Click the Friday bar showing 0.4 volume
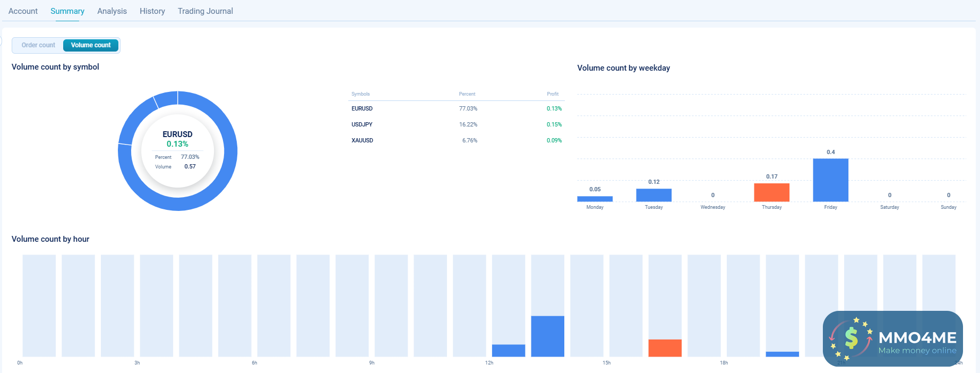The width and height of the screenshot is (980, 373). pos(830,180)
